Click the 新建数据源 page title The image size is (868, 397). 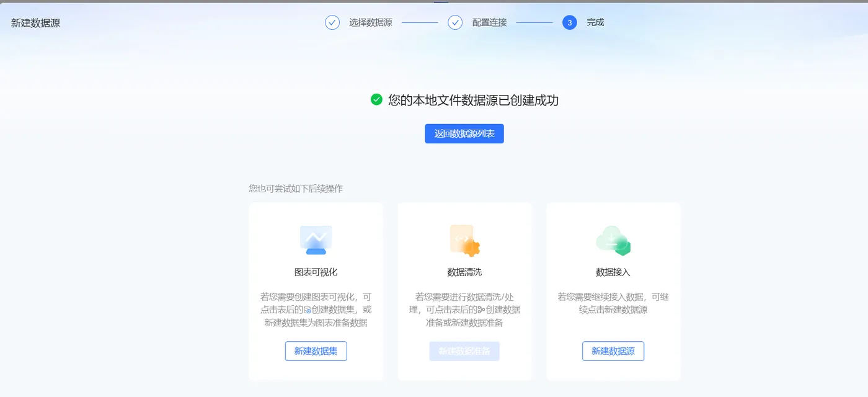click(35, 24)
